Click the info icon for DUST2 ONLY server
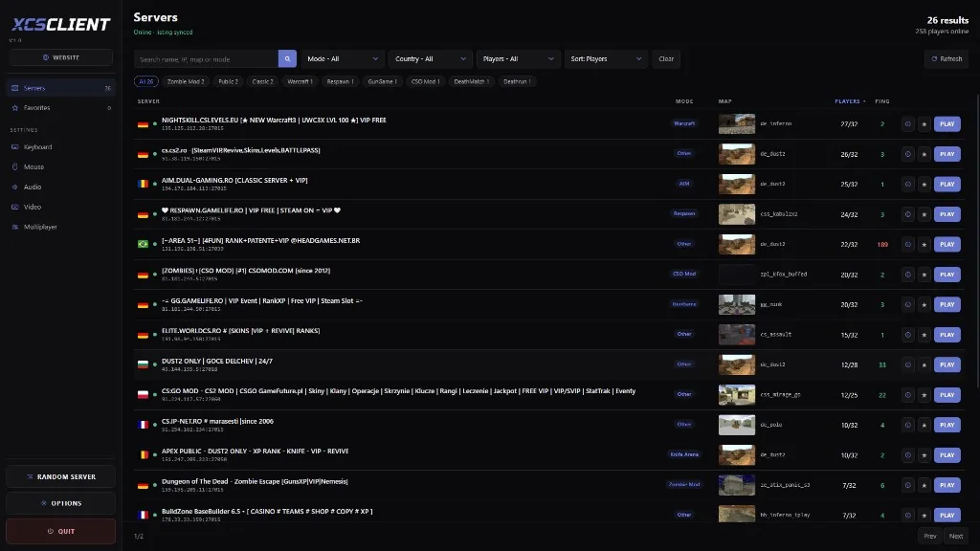Image resolution: width=980 pixels, height=551 pixels. [907, 364]
